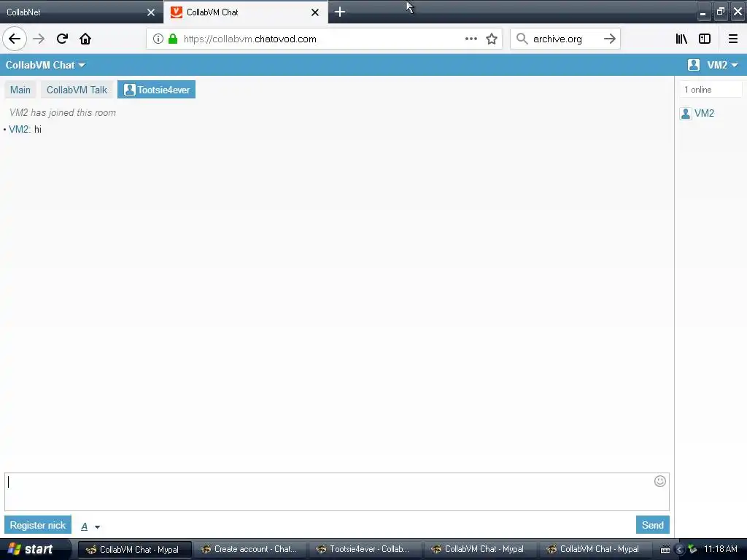The height and width of the screenshot is (560, 747).
Task: Open Create account - Chat taskbar window
Action: click(249, 550)
